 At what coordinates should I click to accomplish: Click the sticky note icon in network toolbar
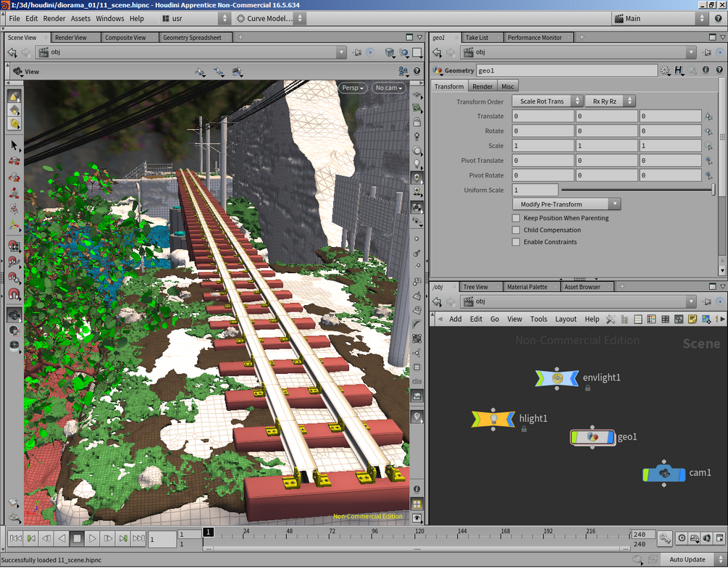point(693,319)
